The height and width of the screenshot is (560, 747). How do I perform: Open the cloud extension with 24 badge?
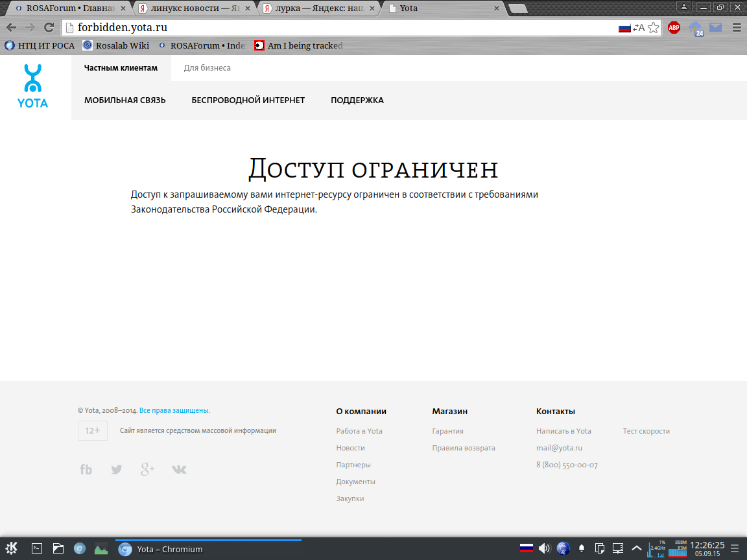[696, 29]
